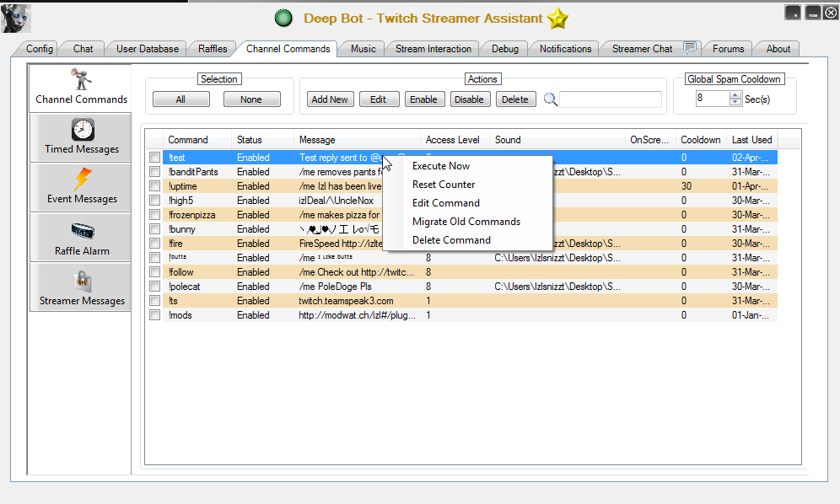Click the Edit action button
Image resolution: width=840 pixels, height=504 pixels.
(378, 99)
